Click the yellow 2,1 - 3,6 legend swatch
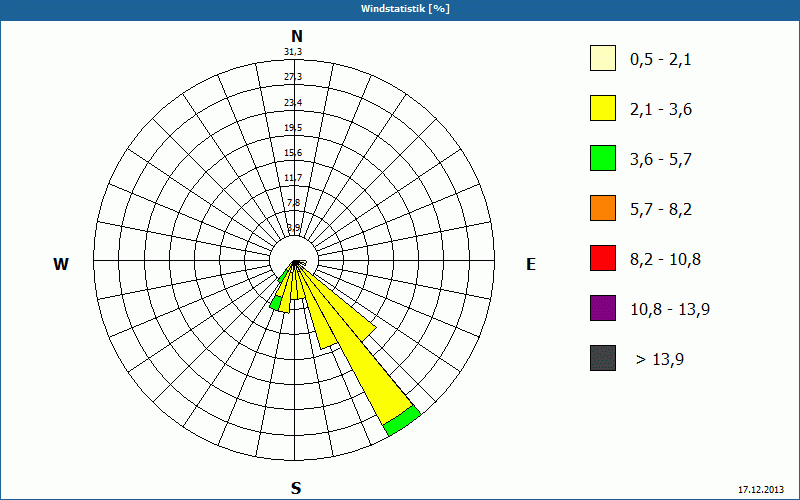 [x=603, y=108]
